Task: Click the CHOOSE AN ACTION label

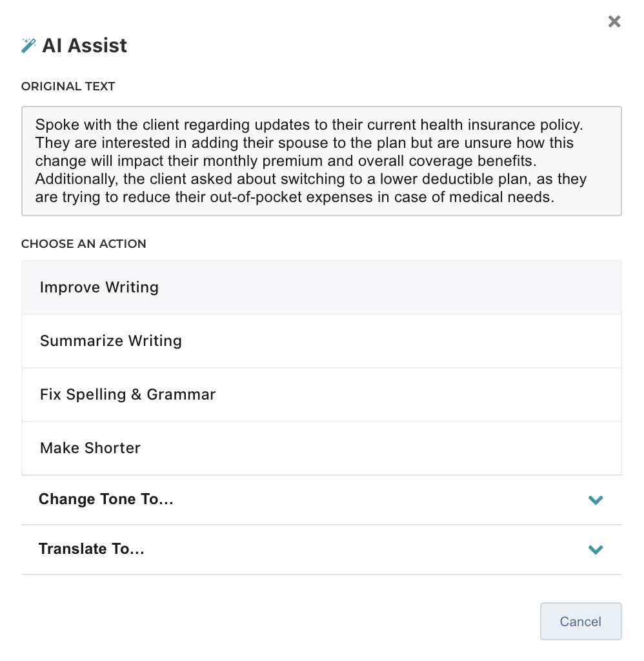Action: pos(84,244)
